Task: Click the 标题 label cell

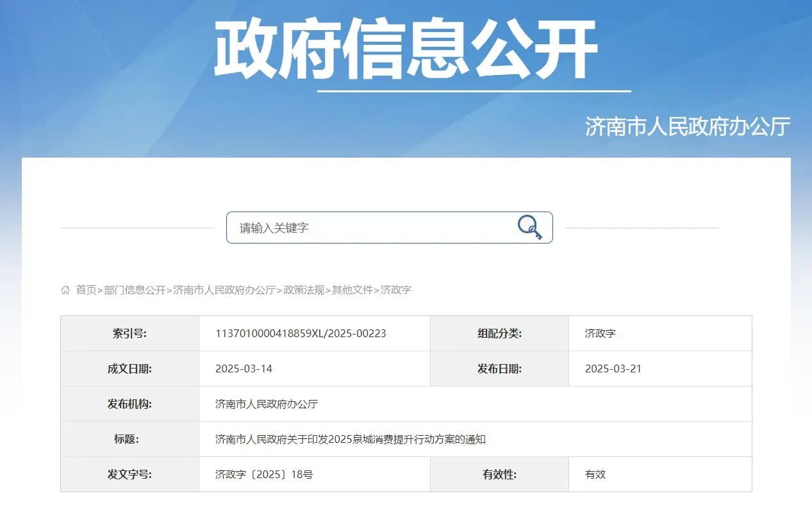Action: (130, 439)
